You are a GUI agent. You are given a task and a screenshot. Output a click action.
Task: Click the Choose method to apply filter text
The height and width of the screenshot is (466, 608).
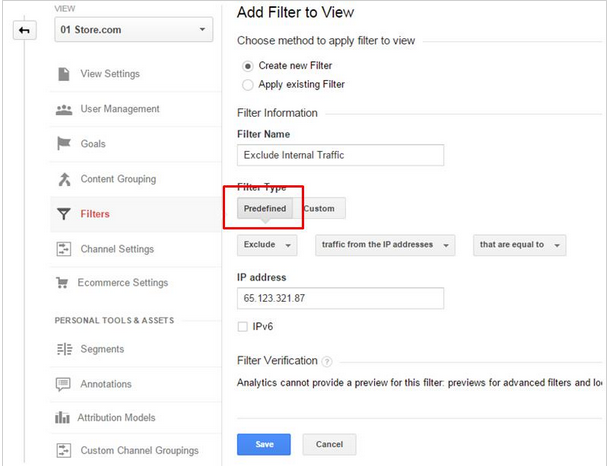click(x=326, y=41)
